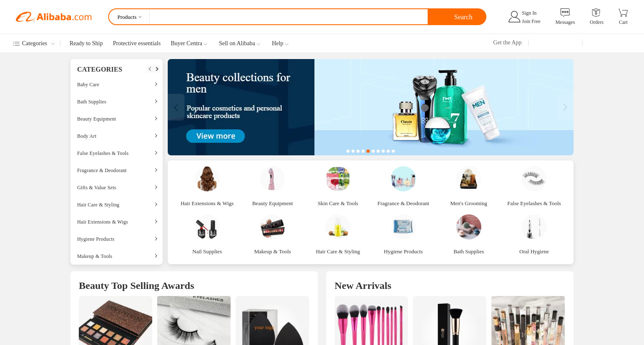This screenshot has height=345, width=644.
Task: Choose the Oral Hygiene category icon
Action: (x=534, y=227)
